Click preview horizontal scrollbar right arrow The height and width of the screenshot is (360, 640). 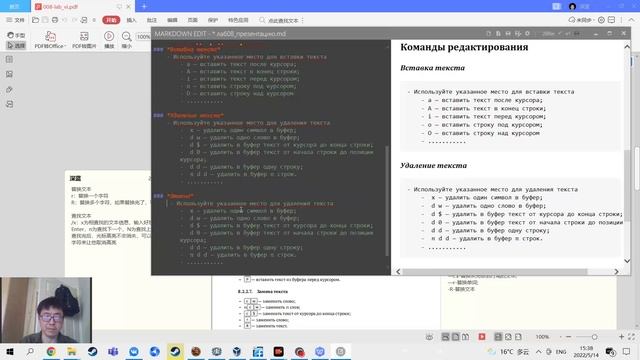[x=616, y=272]
